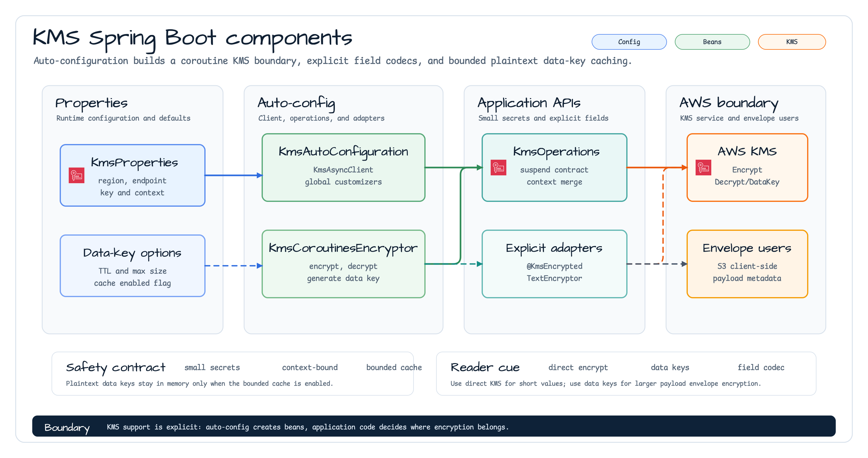The width and height of the screenshot is (868, 458).
Task: Click 'key and context' text
Action: tap(132, 193)
